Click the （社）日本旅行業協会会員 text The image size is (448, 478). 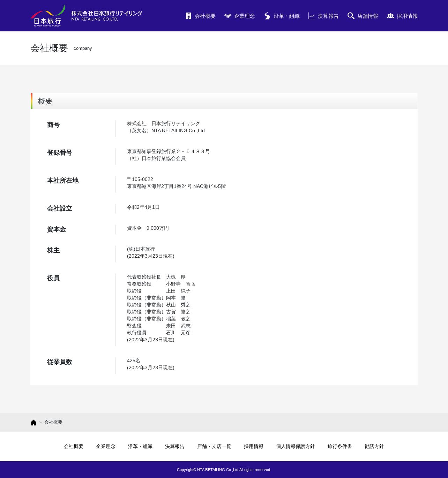[156, 158]
